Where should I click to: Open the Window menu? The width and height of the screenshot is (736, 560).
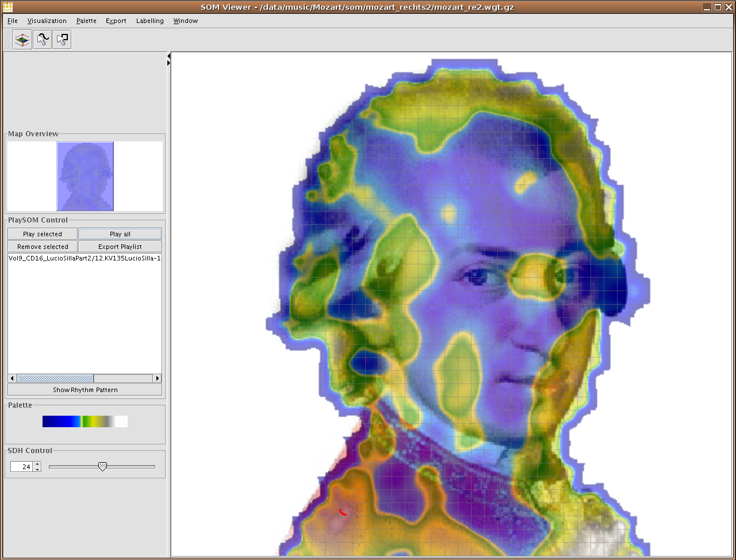(186, 21)
